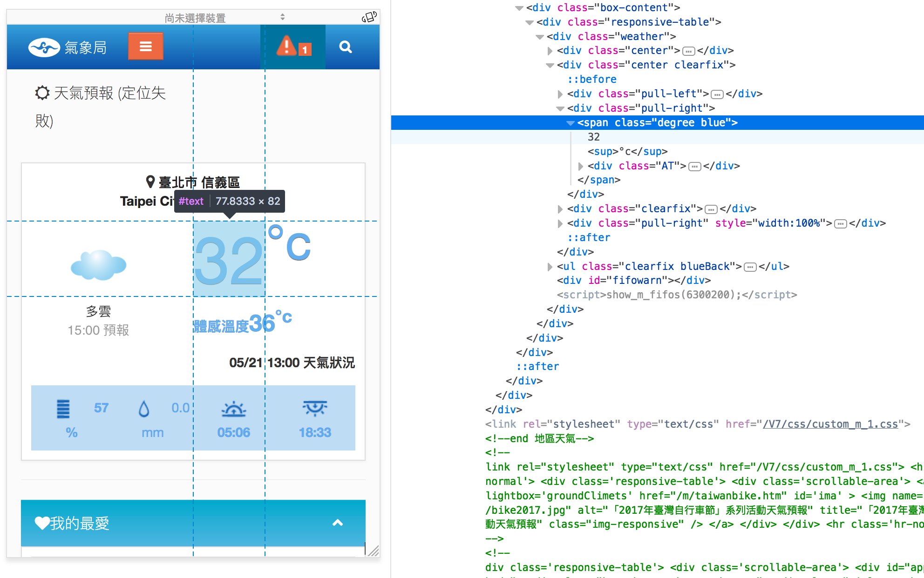Click the ellipsis badge in AT div
The height and width of the screenshot is (578, 924).
695,167
